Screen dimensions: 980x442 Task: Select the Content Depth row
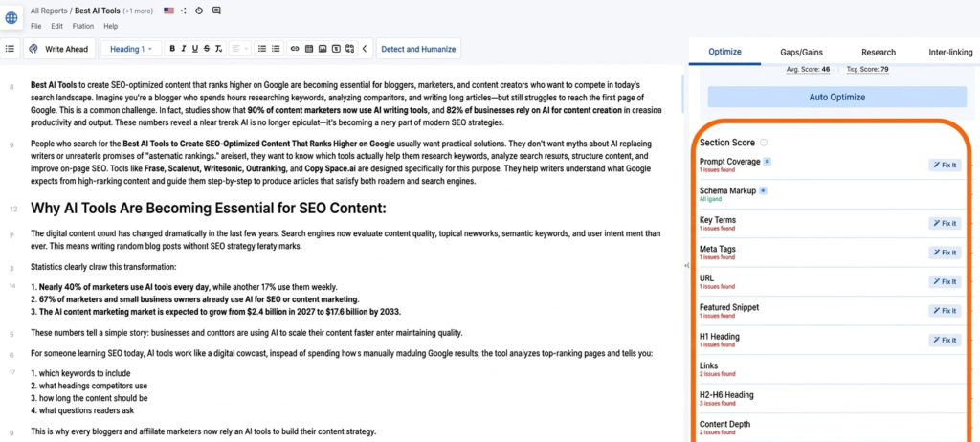(x=832, y=427)
